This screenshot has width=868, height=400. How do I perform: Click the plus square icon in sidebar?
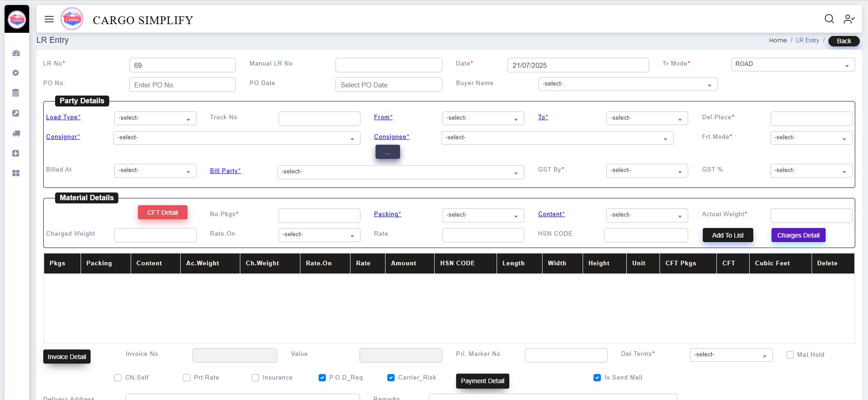(x=16, y=153)
